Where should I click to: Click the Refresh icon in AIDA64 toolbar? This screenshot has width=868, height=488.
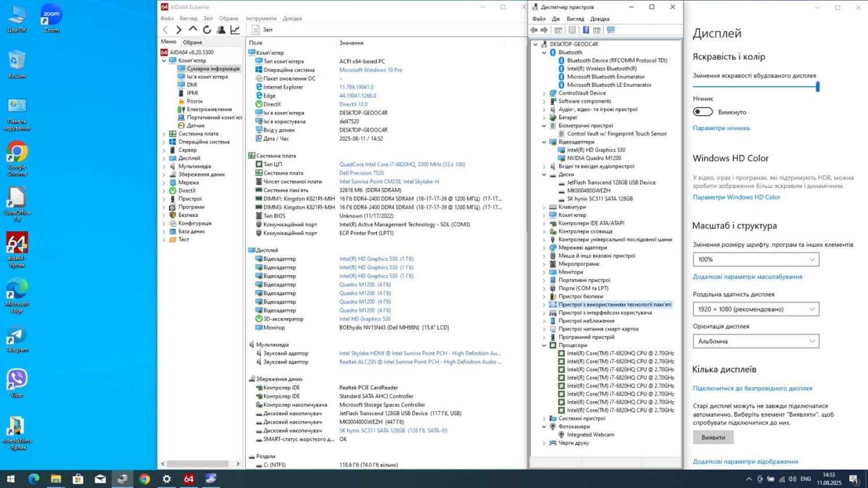pyautogui.click(x=207, y=29)
